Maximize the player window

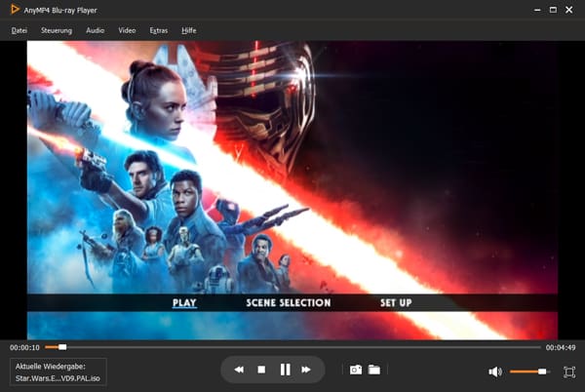[x=553, y=10]
